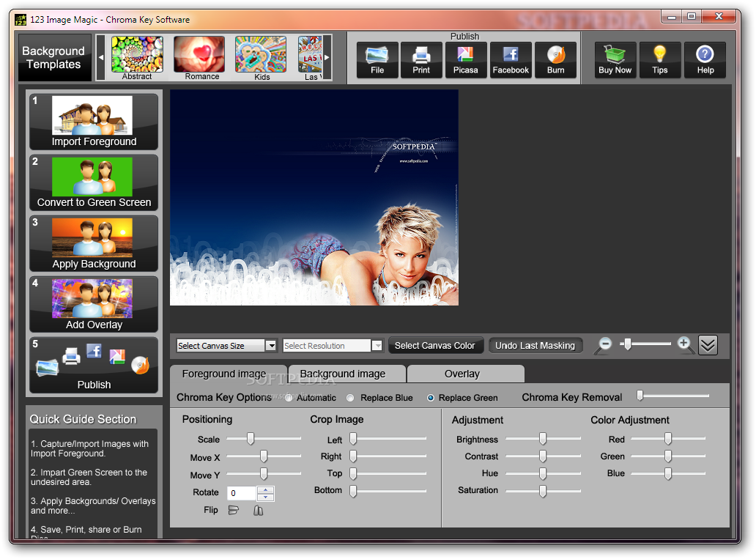Screen dimensions: 756x559
Task: Click the canvas preview image
Action: pyautogui.click(x=314, y=198)
